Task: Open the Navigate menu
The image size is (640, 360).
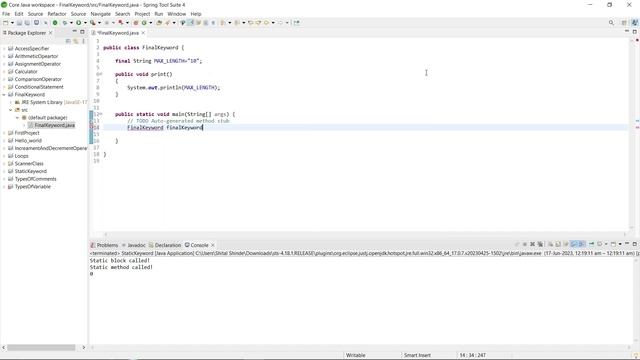Action: point(100,14)
